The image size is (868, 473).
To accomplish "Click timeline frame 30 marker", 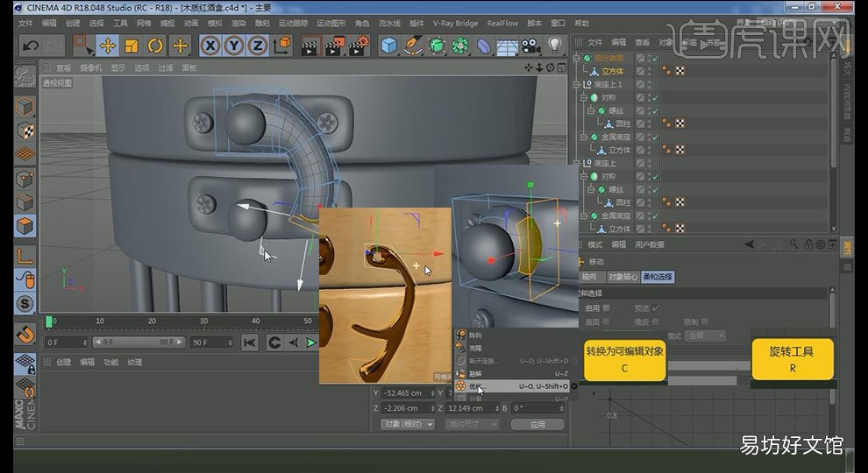I will [203, 321].
